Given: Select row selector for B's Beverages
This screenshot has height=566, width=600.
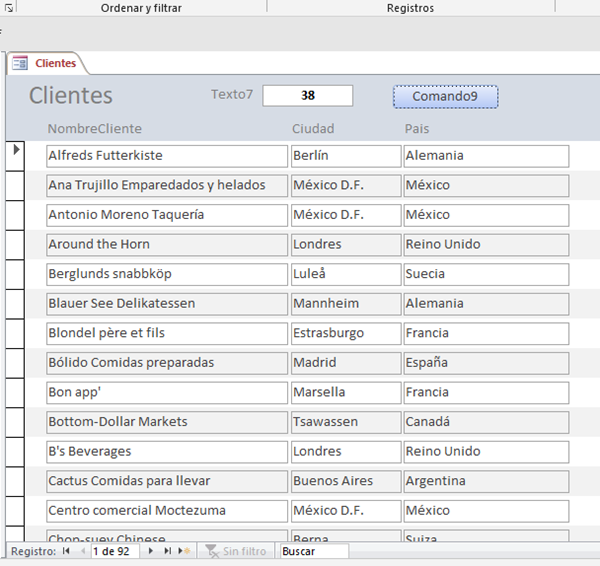Looking at the screenshot, I should [x=16, y=451].
